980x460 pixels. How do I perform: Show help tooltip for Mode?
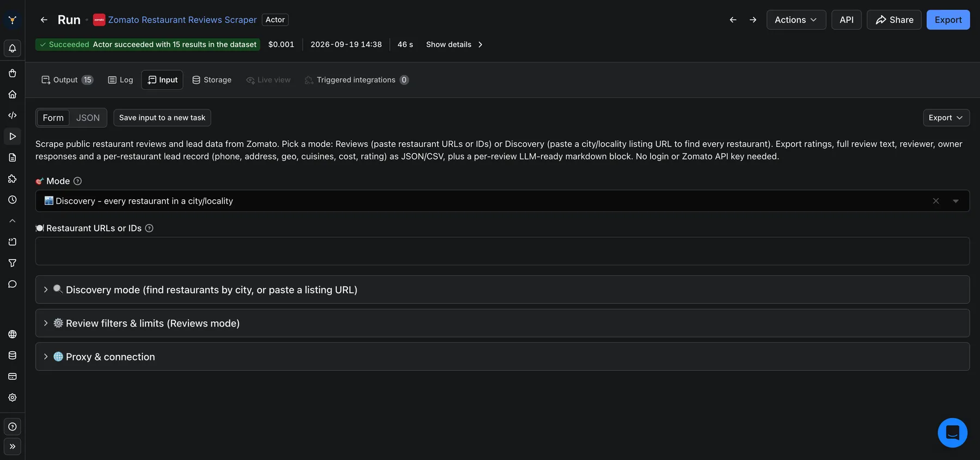pos(77,181)
